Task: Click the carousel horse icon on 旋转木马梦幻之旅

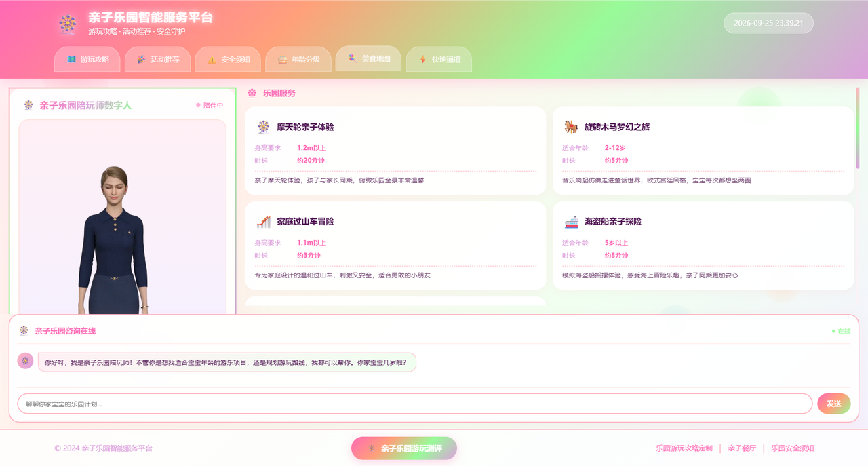Action: tap(571, 127)
